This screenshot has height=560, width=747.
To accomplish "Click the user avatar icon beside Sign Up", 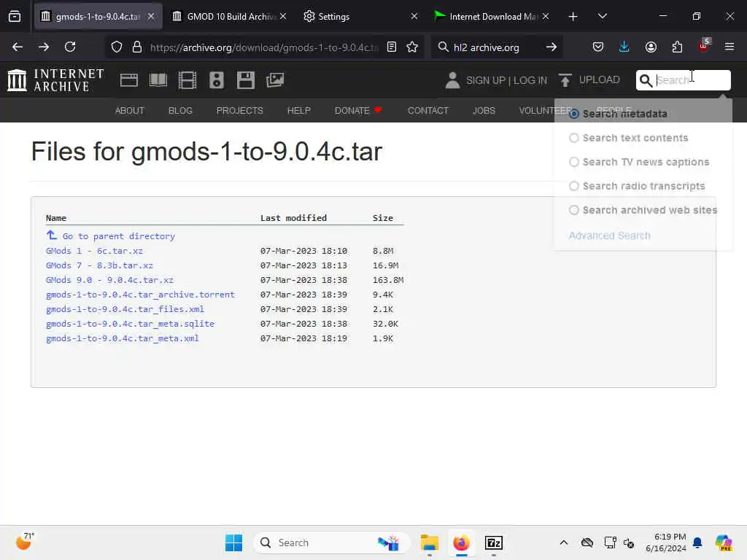I will pos(452,80).
